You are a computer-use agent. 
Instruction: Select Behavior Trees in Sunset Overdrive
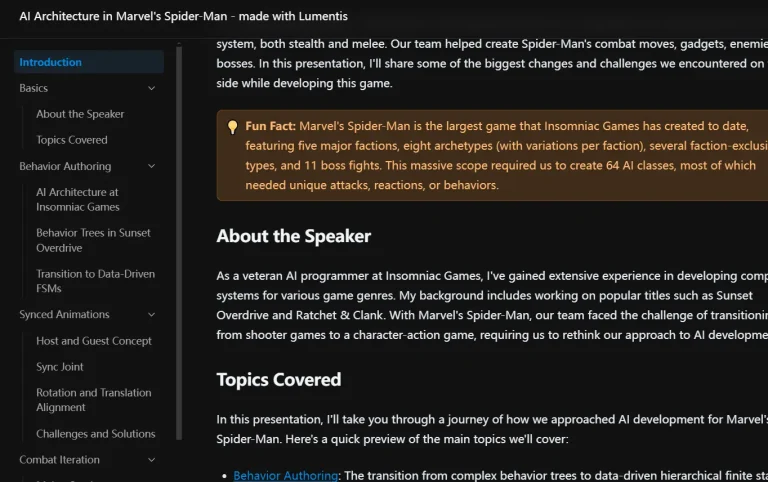[93, 240]
